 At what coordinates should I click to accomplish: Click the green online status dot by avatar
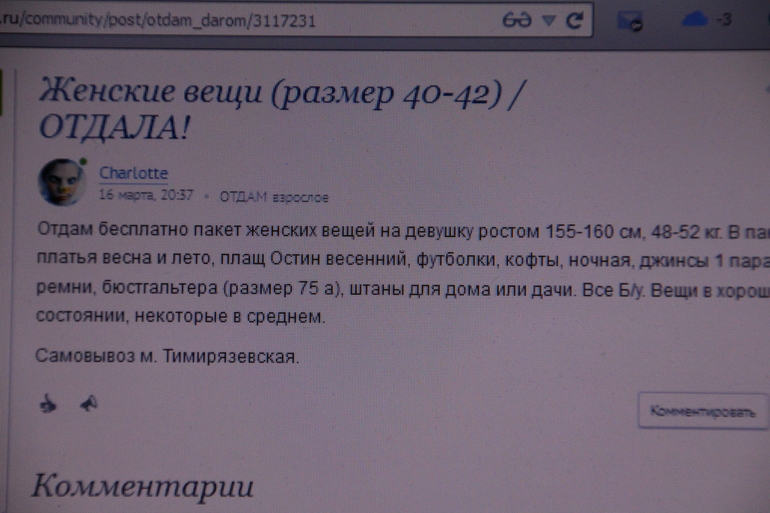(x=83, y=161)
